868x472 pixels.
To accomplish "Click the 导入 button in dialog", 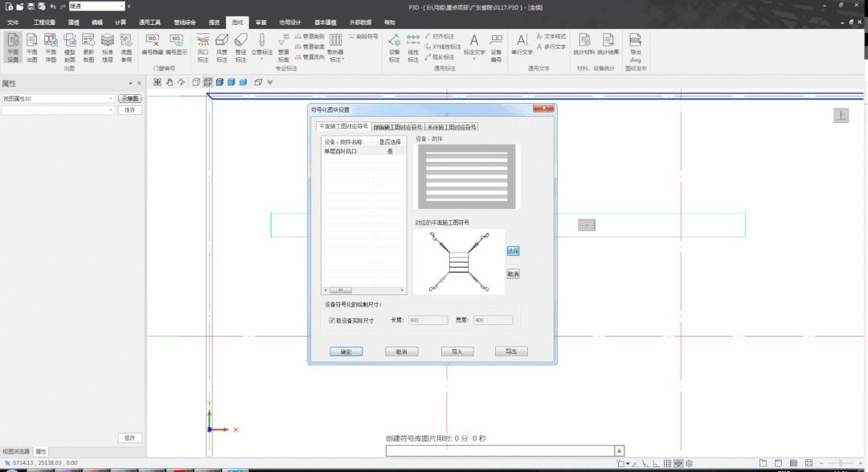I will point(457,351).
